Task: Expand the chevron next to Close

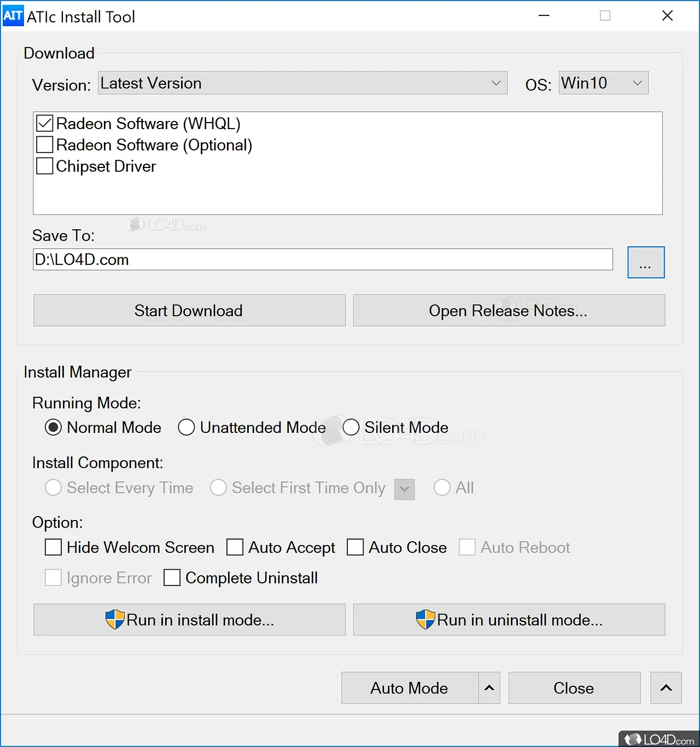Action: 666,688
